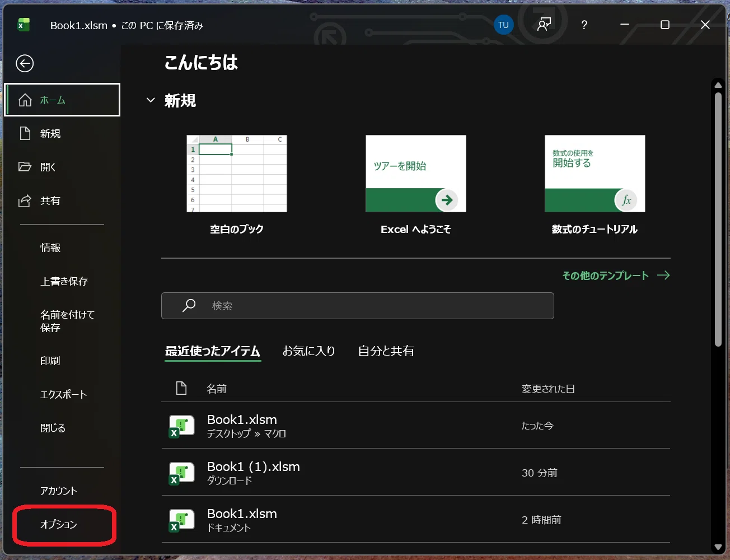Click the Excel file icon for デスクトップ Book1.xlsm
The height and width of the screenshot is (560, 730).
pyautogui.click(x=181, y=426)
